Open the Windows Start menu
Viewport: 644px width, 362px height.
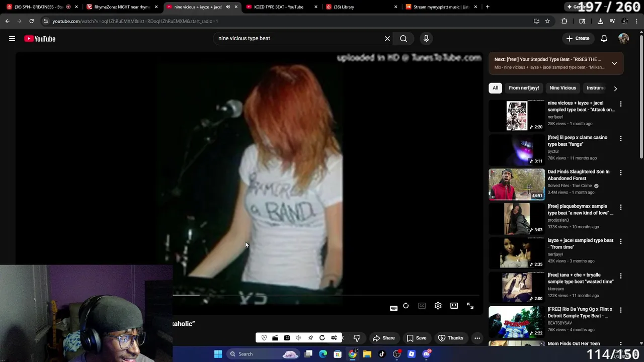pyautogui.click(x=218, y=354)
